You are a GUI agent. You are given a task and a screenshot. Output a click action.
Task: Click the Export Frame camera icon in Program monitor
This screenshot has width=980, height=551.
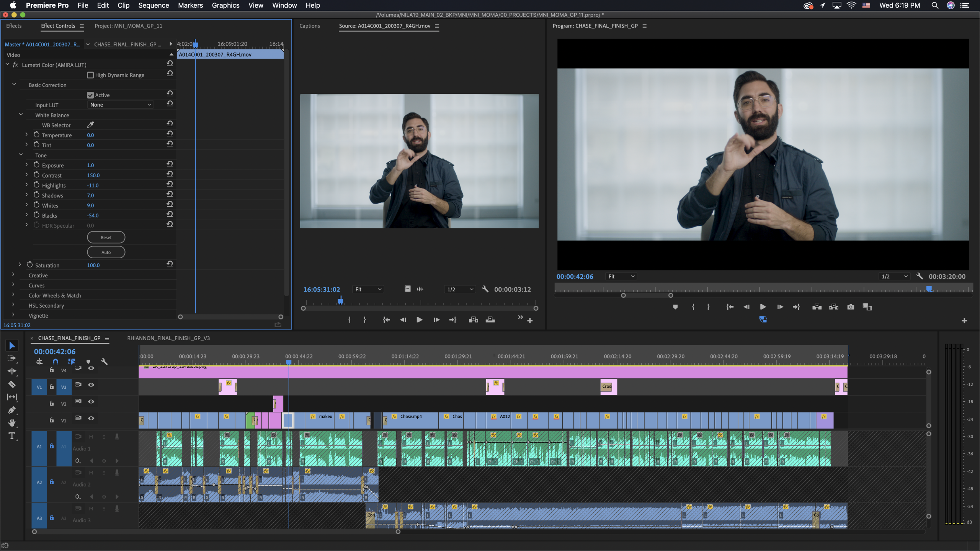click(x=850, y=307)
